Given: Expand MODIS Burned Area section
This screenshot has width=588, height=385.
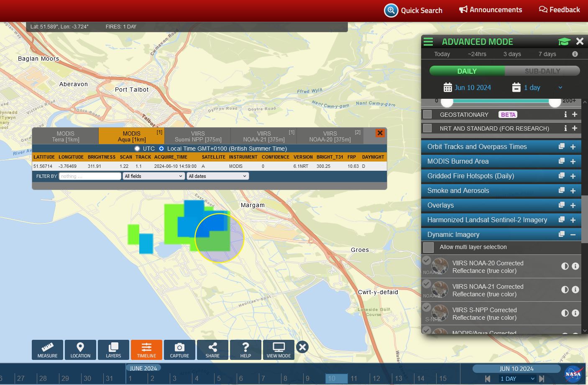Looking at the screenshot, I should tap(573, 162).
